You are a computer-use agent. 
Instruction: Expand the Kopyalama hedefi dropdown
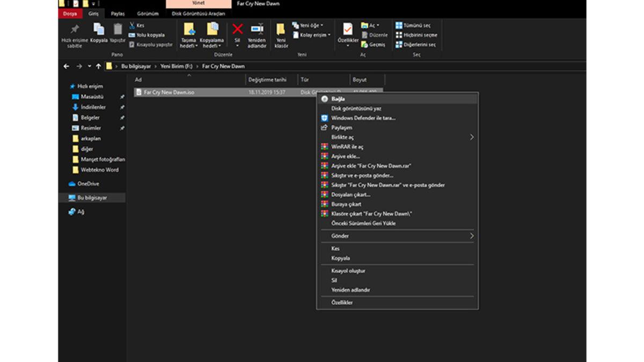click(212, 46)
